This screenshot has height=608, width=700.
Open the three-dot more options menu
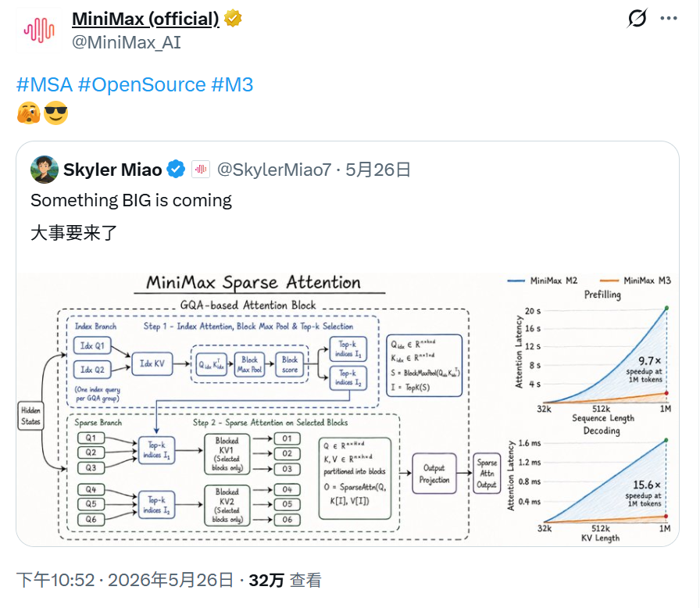pyautogui.click(x=668, y=18)
